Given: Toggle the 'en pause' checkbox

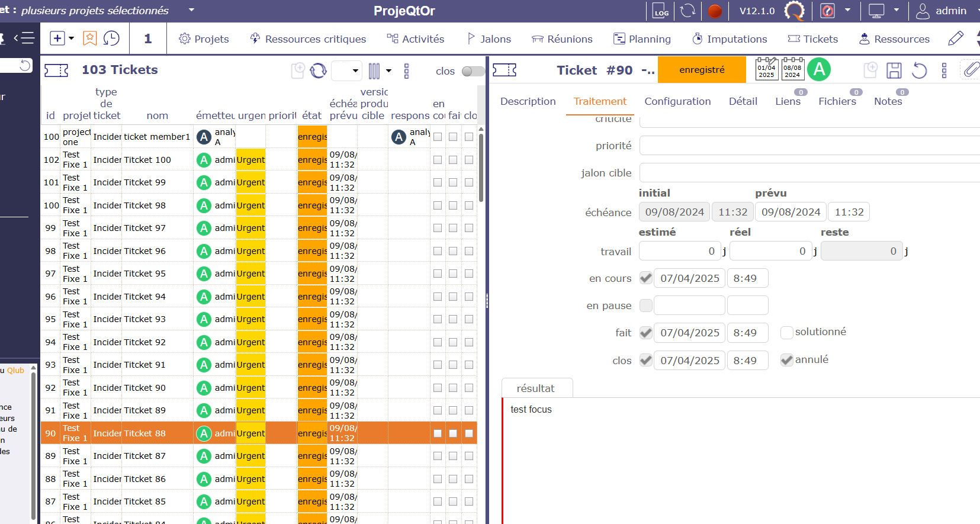Looking at the screenshot, I should [646, 306].
